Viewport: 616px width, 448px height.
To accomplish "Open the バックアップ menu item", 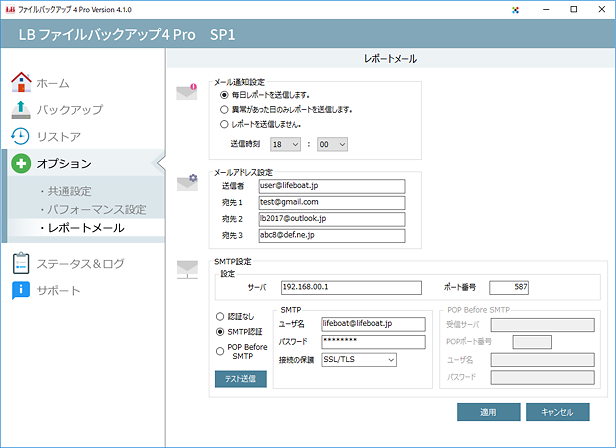I will pos(70,110).
